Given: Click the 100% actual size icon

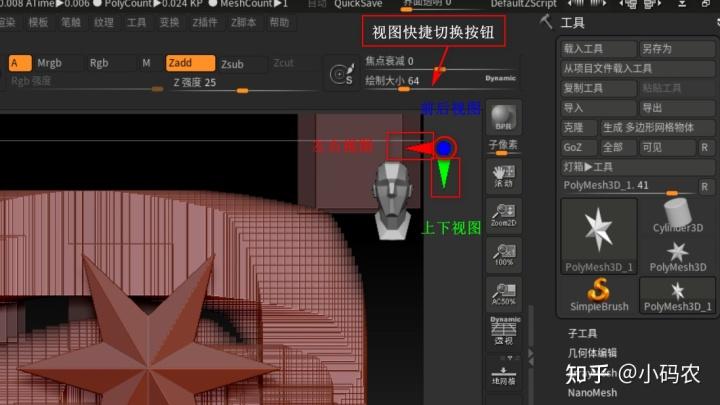Looking at the screenshot, I should pyautogui.click(x=504, y=255).
